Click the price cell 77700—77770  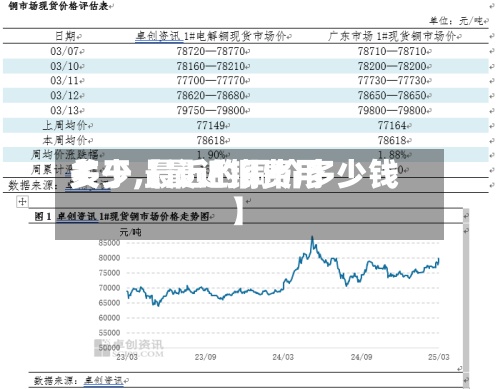coord(211,80)
